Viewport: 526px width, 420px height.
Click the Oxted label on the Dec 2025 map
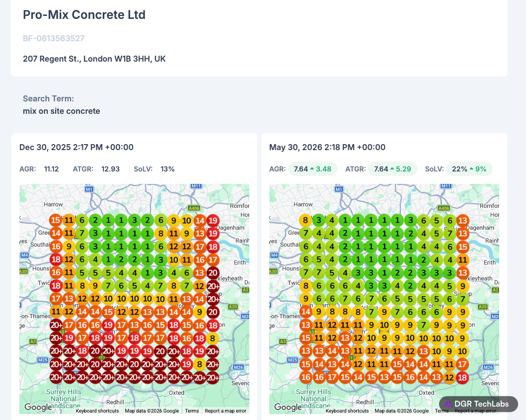[x=176, y=393]
